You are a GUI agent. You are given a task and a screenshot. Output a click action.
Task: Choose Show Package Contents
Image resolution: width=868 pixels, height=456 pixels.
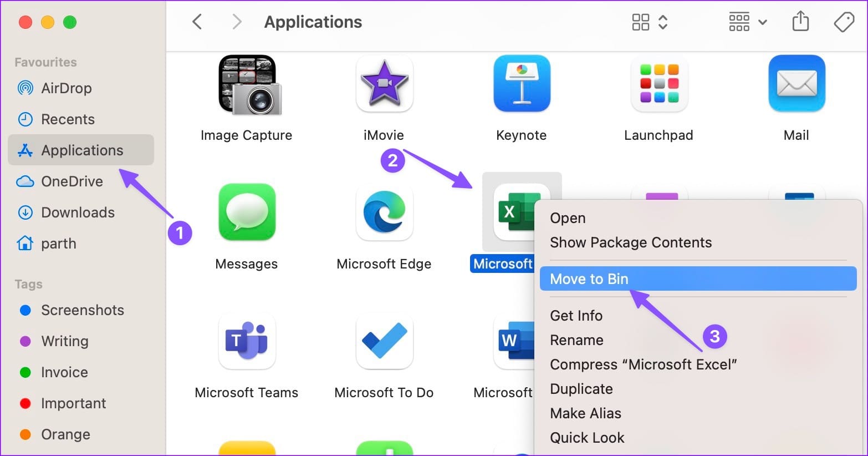click(698, 242)
